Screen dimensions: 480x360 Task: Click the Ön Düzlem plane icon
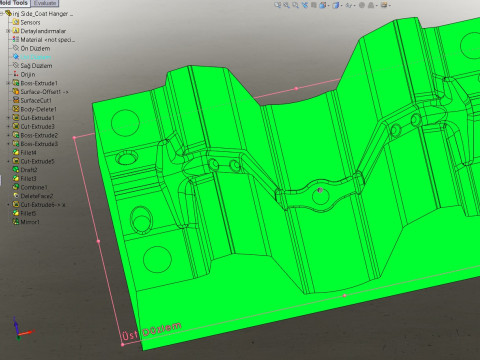coord(16,48)
